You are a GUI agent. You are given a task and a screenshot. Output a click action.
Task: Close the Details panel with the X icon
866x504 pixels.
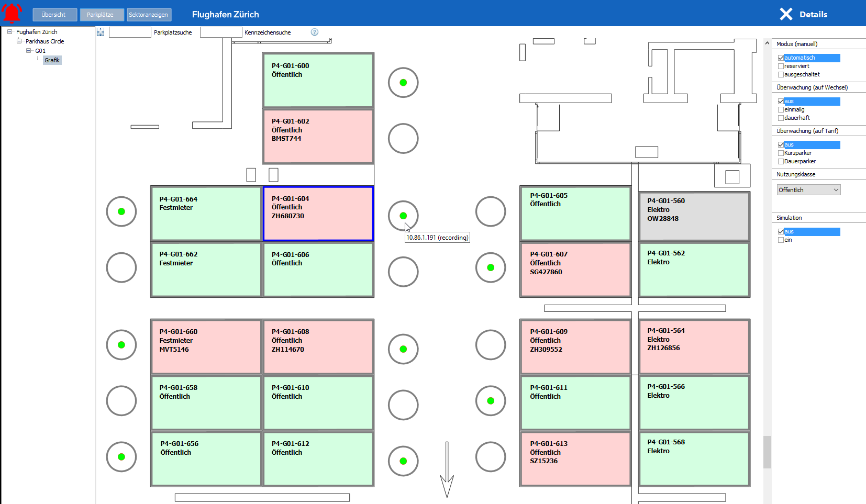[x=786, y=14]
